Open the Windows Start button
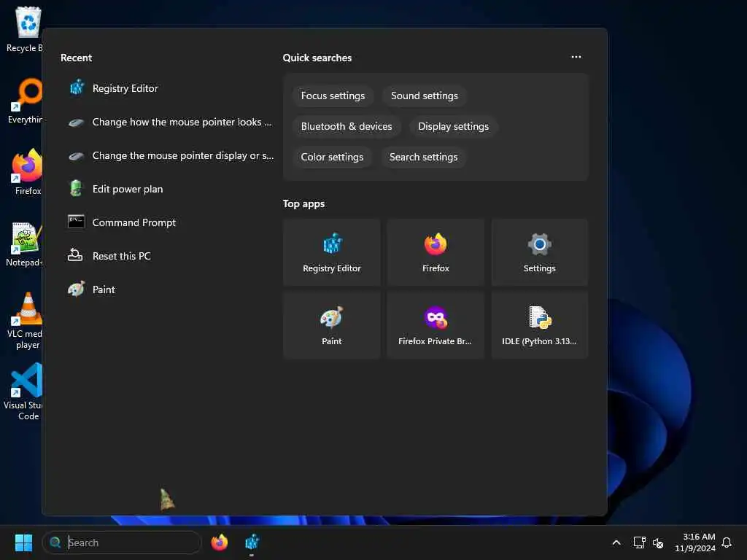The image size is (747, 560). coord(23,542)
